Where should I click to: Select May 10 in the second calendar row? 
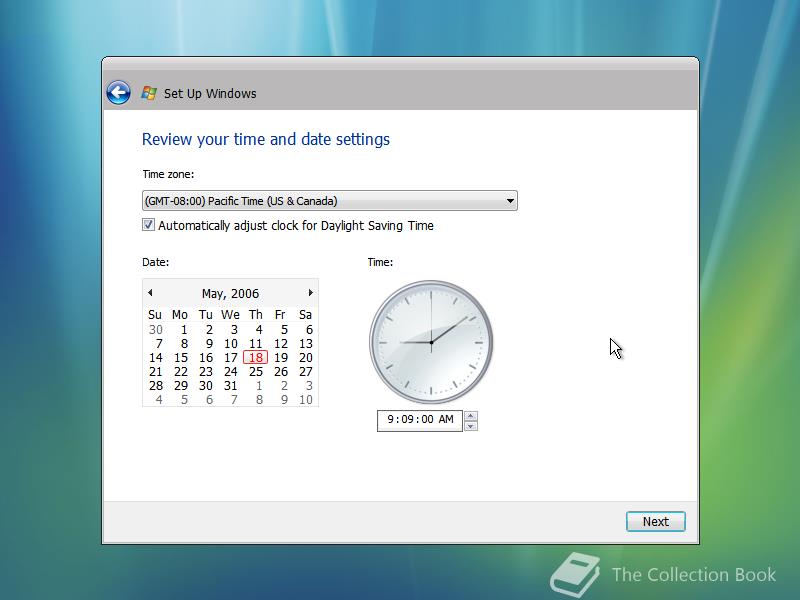click(231, 343)
